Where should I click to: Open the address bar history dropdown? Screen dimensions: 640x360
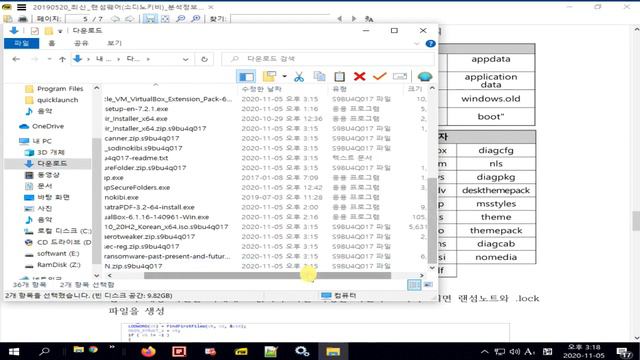point(186,59)
